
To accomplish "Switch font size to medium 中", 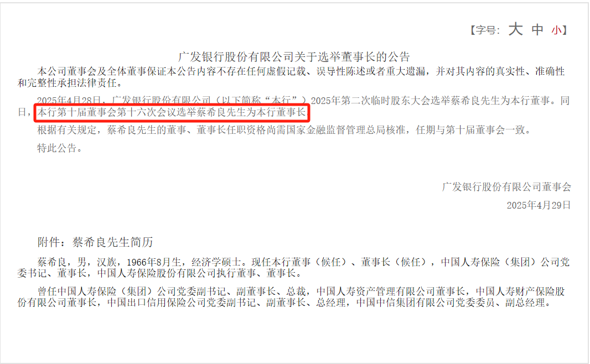I will click(x=537, y=30).
